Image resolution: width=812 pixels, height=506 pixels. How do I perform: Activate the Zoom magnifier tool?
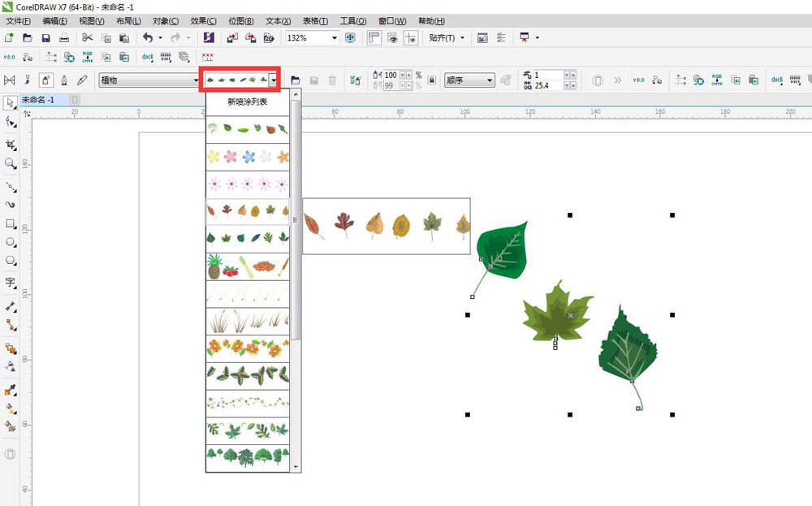pyautogui.click(x=11, y=163)
